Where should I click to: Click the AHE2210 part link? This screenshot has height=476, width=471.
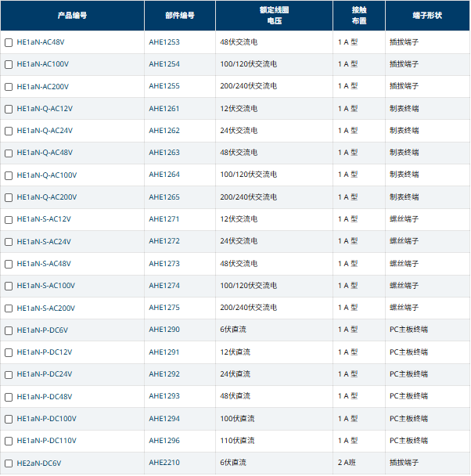tap(164, 463)
